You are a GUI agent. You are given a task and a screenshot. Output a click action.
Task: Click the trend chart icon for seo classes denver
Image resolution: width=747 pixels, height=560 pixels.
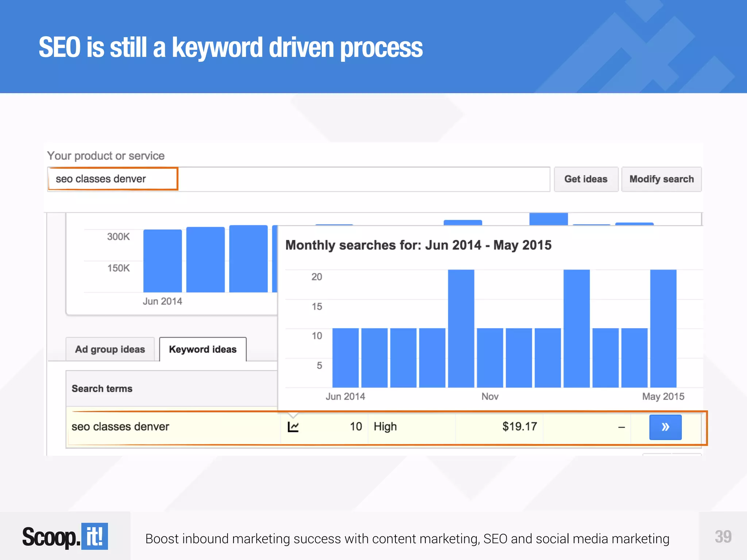point(293,427)
